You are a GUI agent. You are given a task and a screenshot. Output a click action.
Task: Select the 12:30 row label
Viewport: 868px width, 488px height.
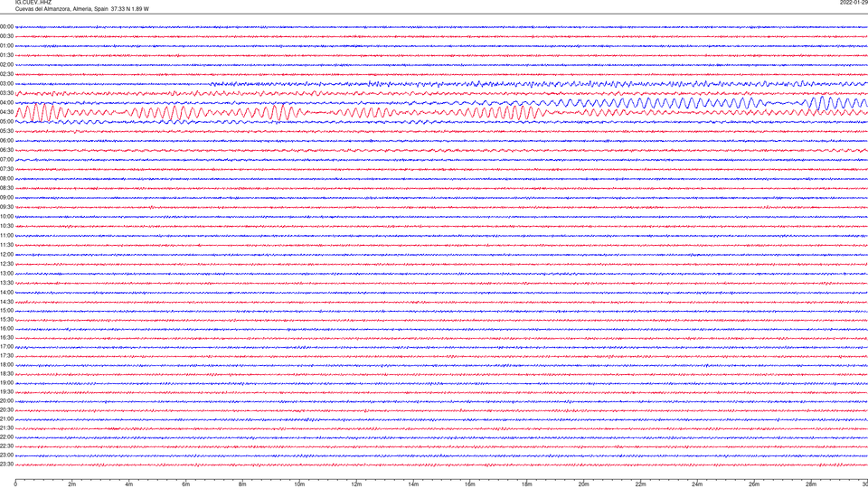pos(6,264)
